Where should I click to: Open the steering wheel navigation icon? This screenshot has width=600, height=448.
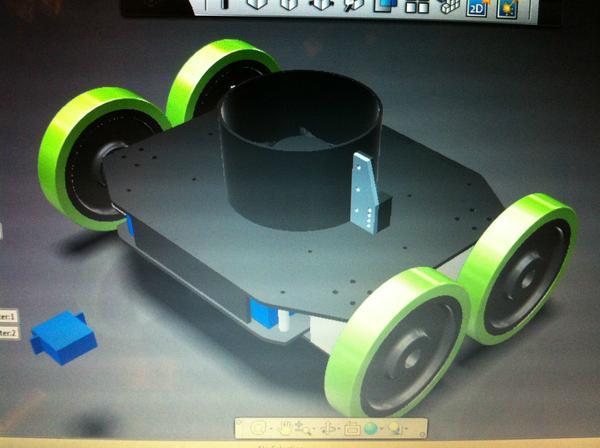pos(258,428)
